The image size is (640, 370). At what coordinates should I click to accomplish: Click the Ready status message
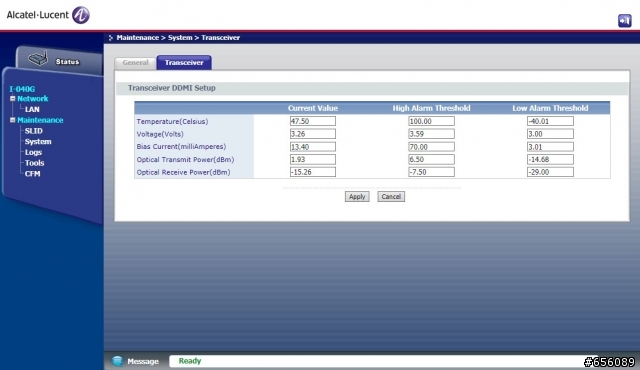[190, 361]
